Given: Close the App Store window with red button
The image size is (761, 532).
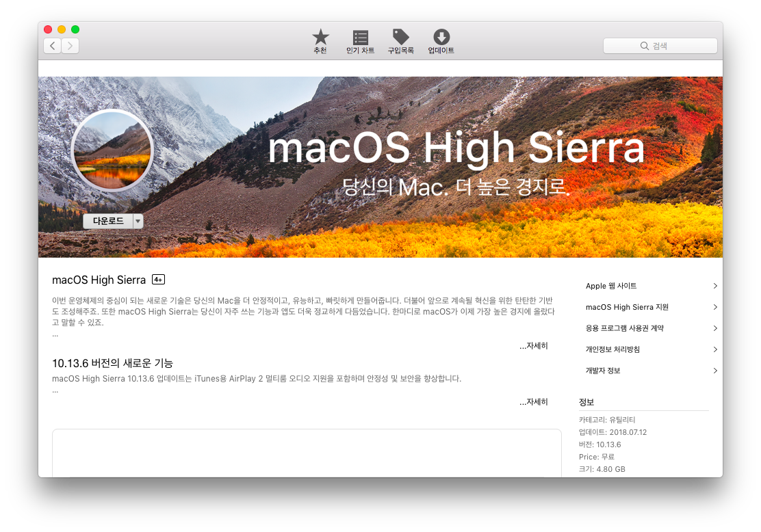Looking at the screenshot, I should click(x=48, y=29).
